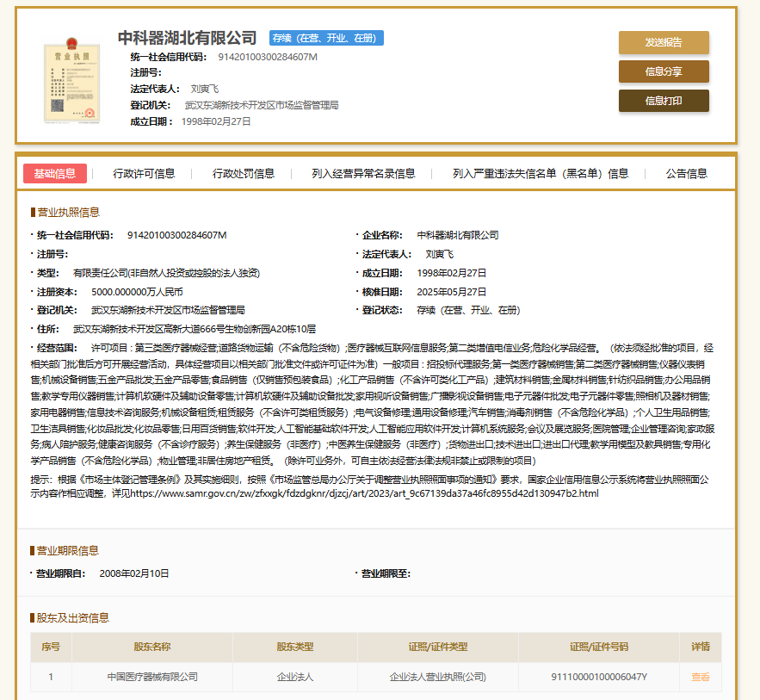Click shareholder type cell 企业法人
Screen dimensions: 760x700
[295, 677]
